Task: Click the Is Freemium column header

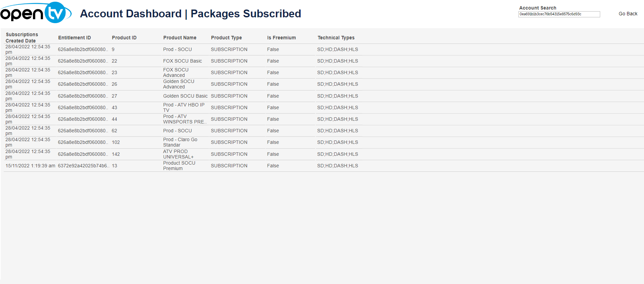Action: point(281,38)
